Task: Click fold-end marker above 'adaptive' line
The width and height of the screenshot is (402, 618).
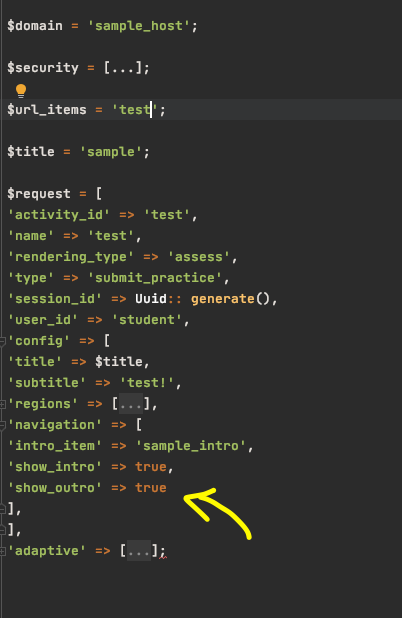Action: (2, 530)
